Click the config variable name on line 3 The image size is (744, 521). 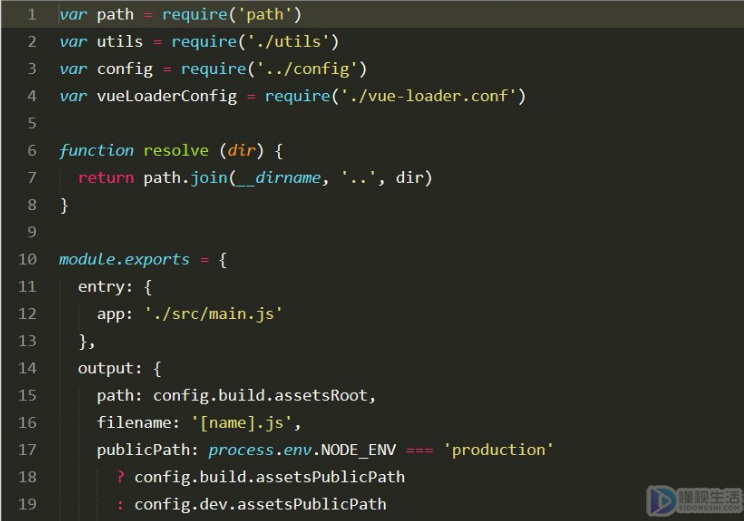click(x=125, y=69)
